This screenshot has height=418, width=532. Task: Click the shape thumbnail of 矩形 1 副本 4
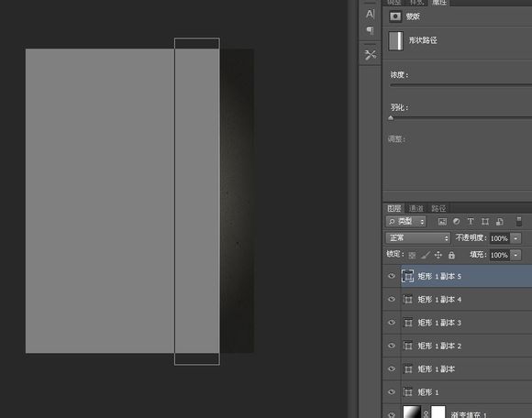pyautogui.click(x=407, y=300)
